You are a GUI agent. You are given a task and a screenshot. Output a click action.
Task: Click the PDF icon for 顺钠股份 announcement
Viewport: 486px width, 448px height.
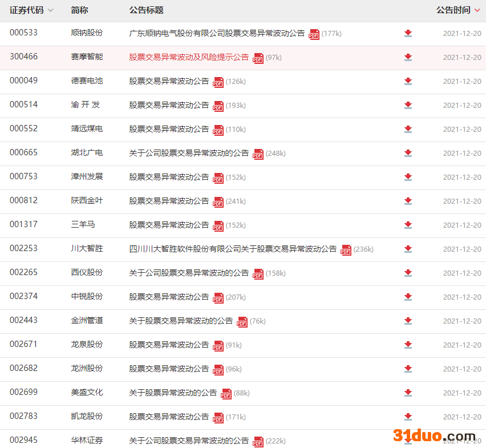314,34
